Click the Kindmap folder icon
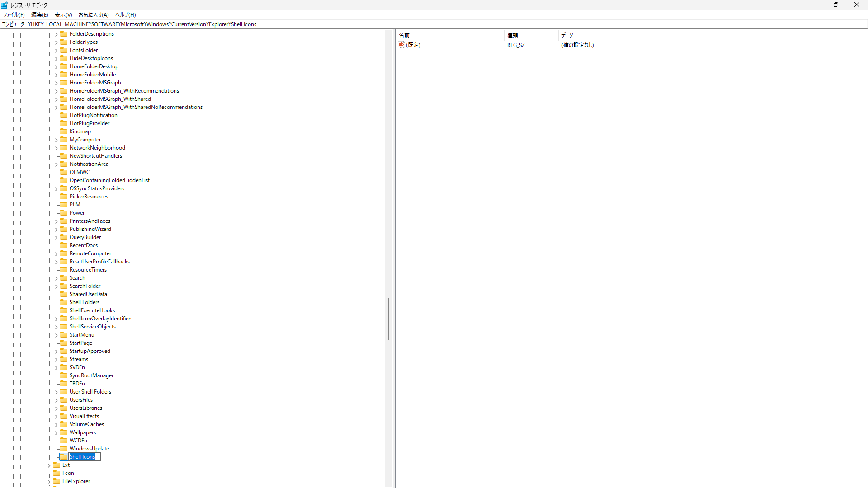868x488 pixels. [x=64, y=131]
